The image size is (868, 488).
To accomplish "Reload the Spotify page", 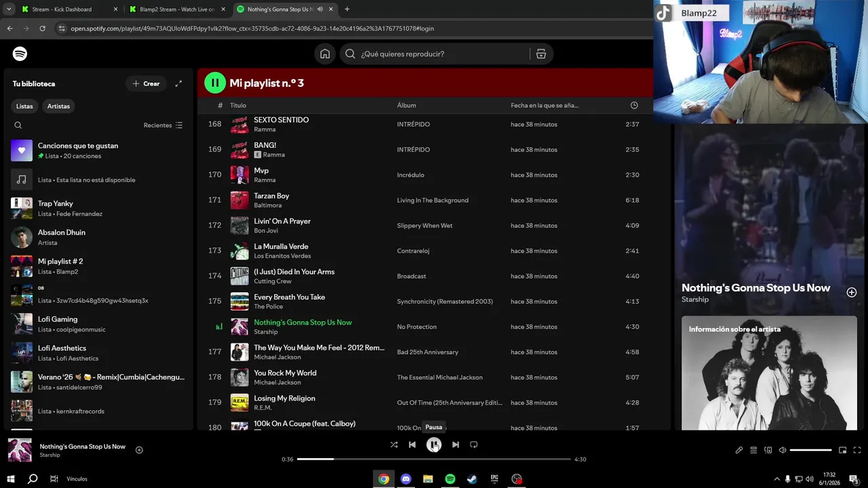I will click(x=42, y=28).
